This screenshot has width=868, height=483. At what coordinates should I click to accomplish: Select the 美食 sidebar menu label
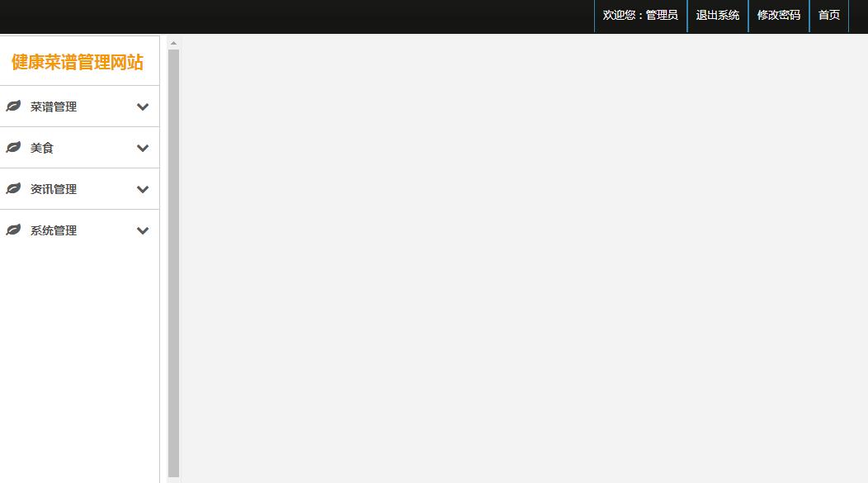(x=41, y=148)
